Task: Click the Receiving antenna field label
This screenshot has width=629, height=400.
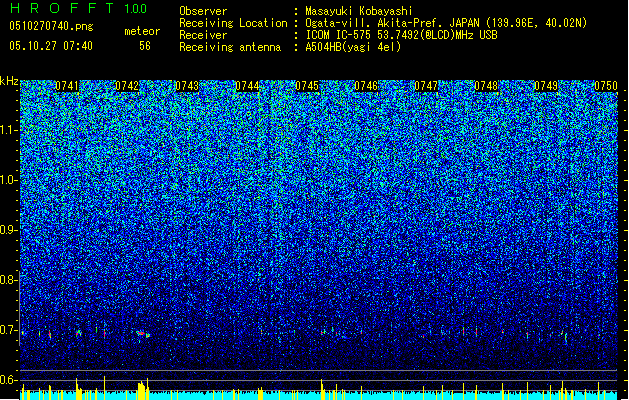Action: coord(230,47)
